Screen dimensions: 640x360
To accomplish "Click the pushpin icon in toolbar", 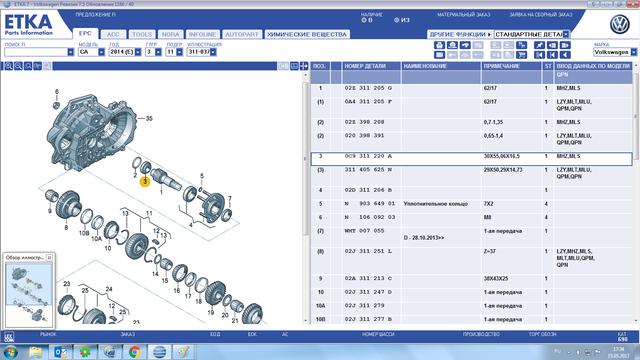I will click(540, 45).
